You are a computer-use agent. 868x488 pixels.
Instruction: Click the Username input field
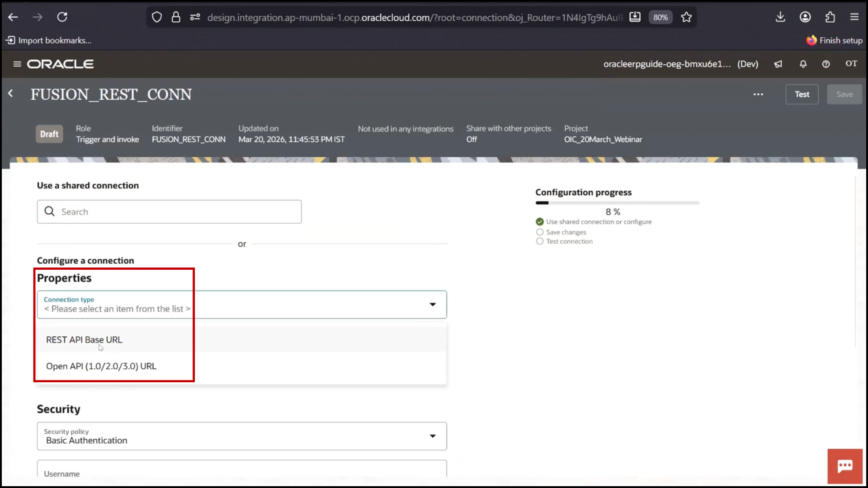click(x=242, y=469)
